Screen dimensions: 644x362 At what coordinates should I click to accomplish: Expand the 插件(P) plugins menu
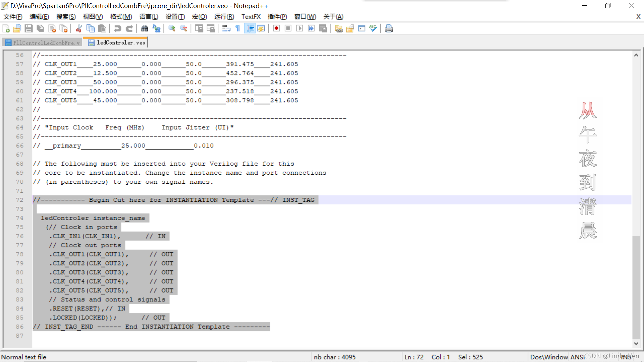[277, 16]
